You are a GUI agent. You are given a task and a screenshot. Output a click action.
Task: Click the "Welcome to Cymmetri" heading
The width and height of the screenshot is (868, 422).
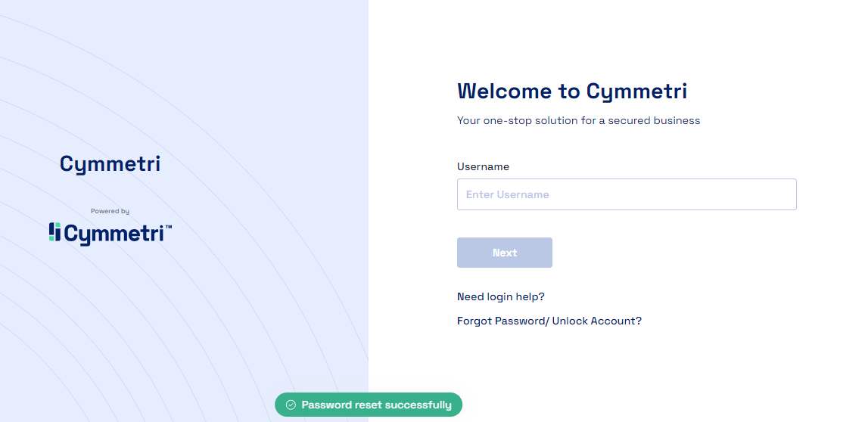click(x=571, y=92)
